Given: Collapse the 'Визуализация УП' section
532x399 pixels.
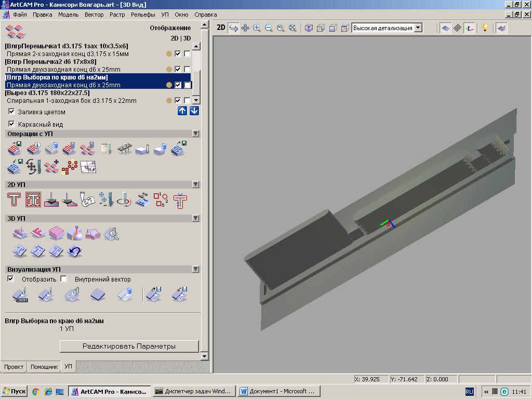Looking at the screenshot, I should [195, 269].
